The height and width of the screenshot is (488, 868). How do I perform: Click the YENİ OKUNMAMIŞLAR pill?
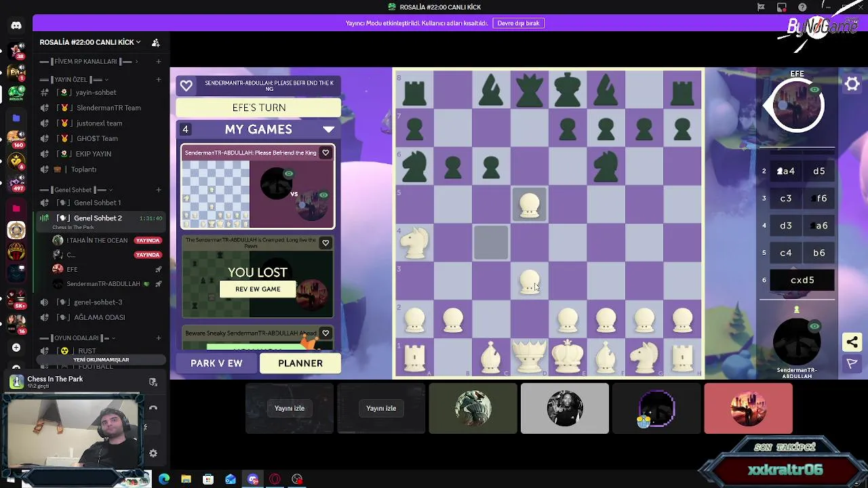pyautogui.click(x=101, y=360)
